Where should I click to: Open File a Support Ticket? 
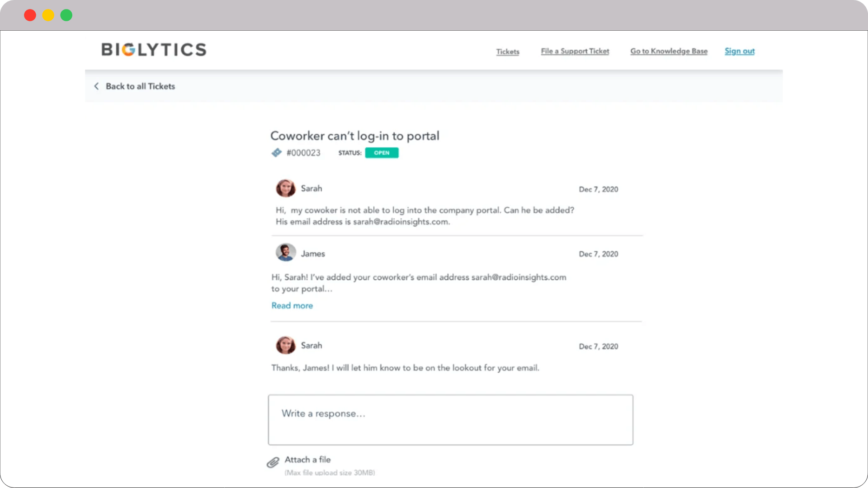coord(575,51)
